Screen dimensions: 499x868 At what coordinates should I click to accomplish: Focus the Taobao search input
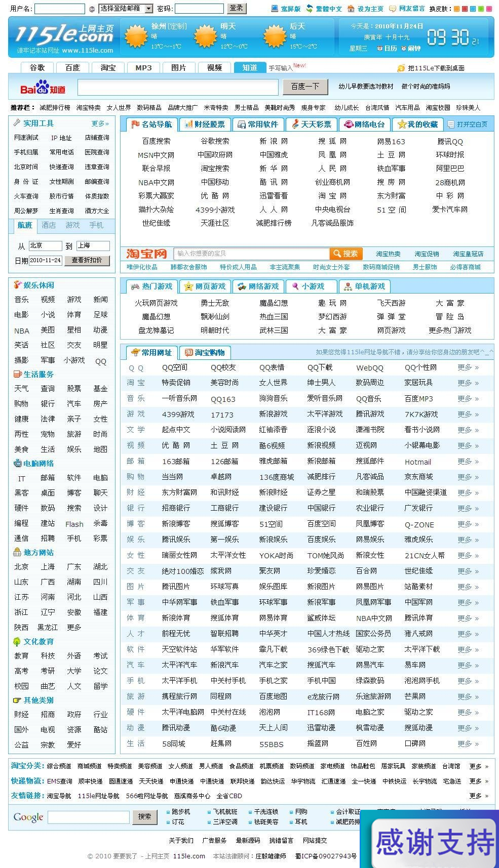click(x=251, y=254)
